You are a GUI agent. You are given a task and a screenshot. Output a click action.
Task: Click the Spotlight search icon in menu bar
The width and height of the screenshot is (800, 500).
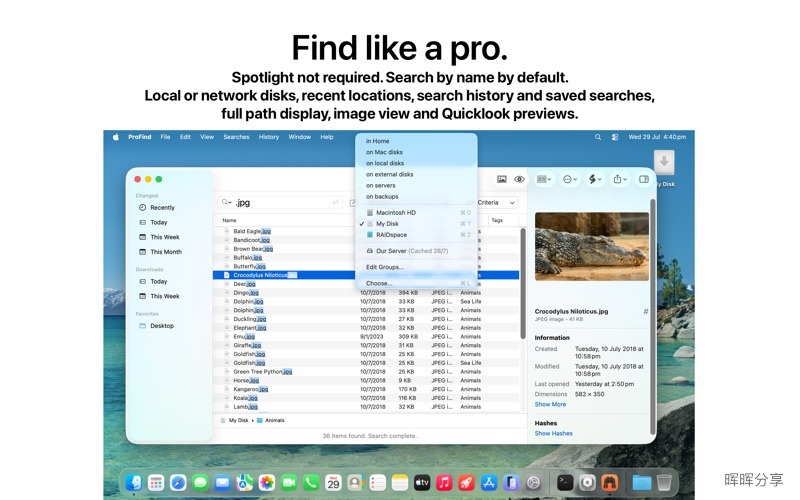pyautogui.click(x=598, y=137)
